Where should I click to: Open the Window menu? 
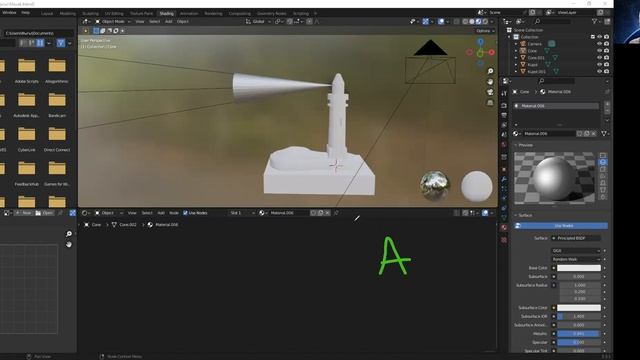click(x=9, y=13)
